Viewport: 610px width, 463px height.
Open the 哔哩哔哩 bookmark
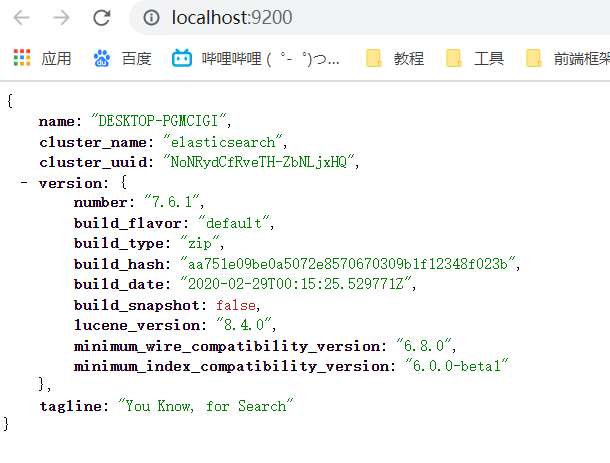click(x=256, y=58)
